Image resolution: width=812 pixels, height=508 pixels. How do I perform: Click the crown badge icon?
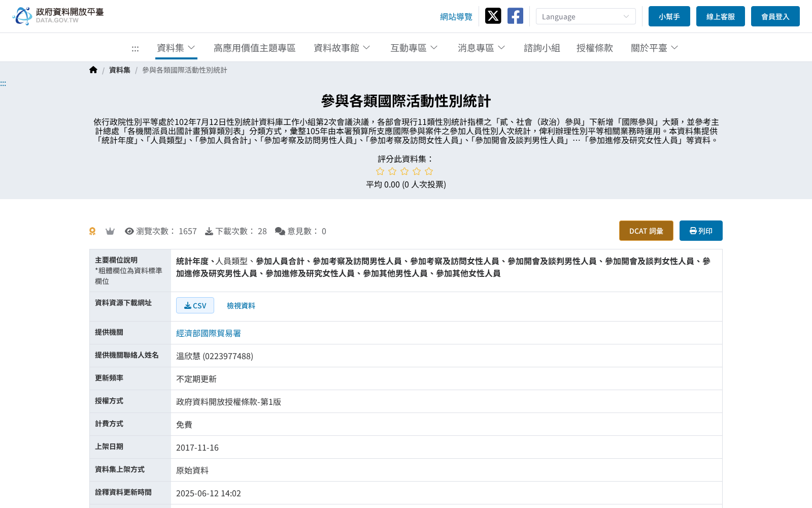point(110,231)
